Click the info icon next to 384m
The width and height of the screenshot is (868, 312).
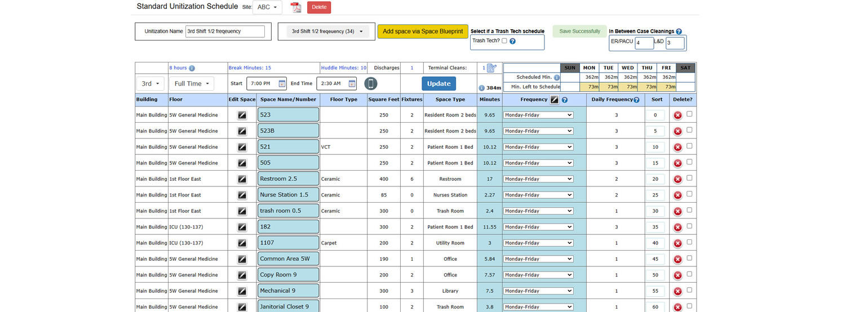481,88
